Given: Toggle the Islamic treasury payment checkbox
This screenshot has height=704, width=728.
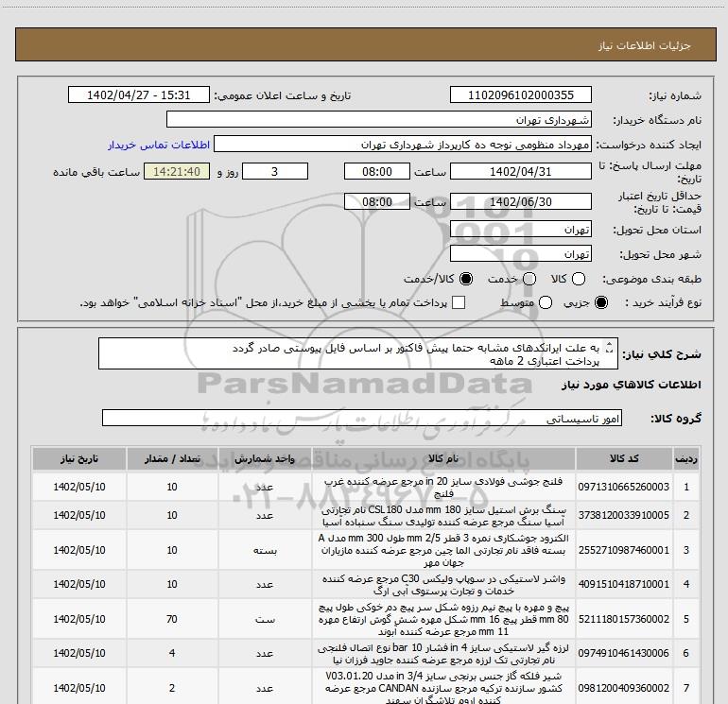Looking at the screenshot, I should (459, 302).
